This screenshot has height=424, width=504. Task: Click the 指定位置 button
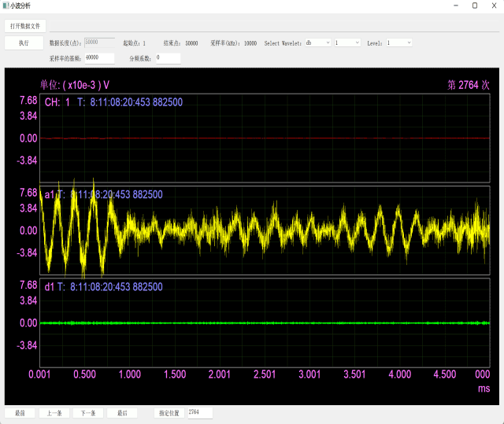click(169, 413)
